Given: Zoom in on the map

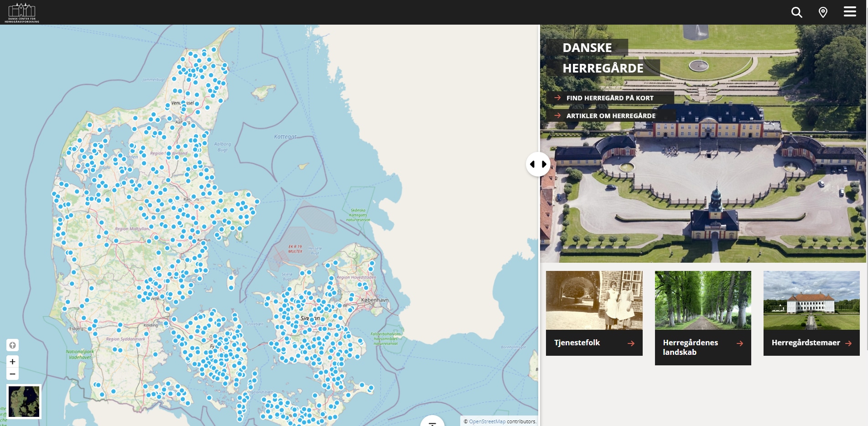Looking at the screenshot, I should (x=13, y=362).
